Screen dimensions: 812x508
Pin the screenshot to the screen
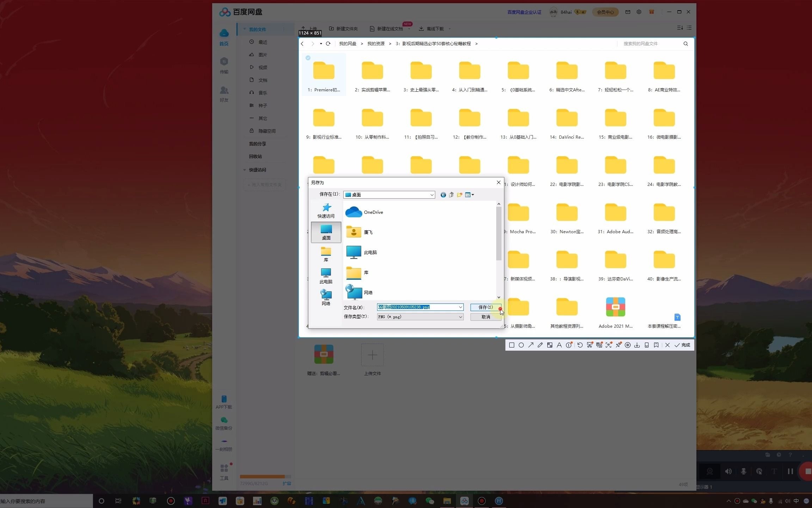(x=618, y=345)
